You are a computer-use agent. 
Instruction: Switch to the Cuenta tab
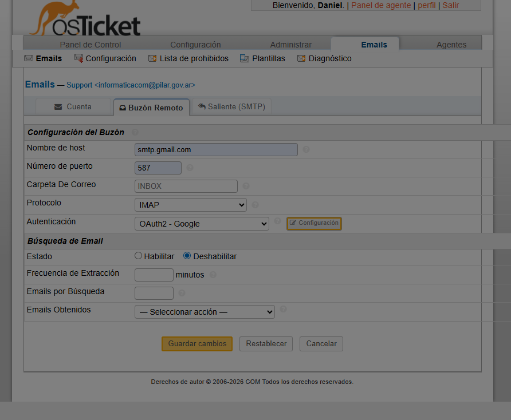coord(73,107)
